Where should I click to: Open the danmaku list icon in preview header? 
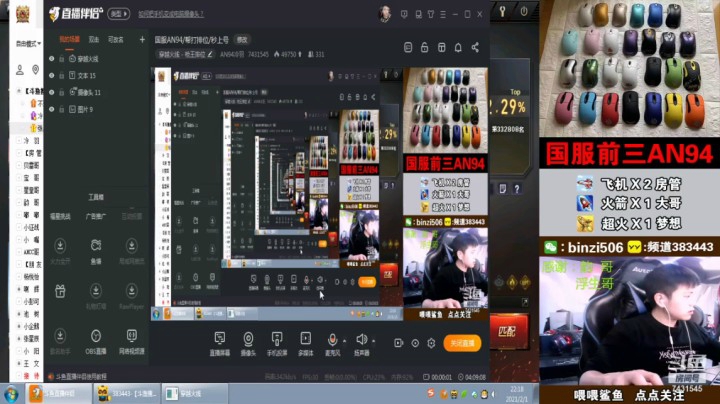tap(408, 47)
